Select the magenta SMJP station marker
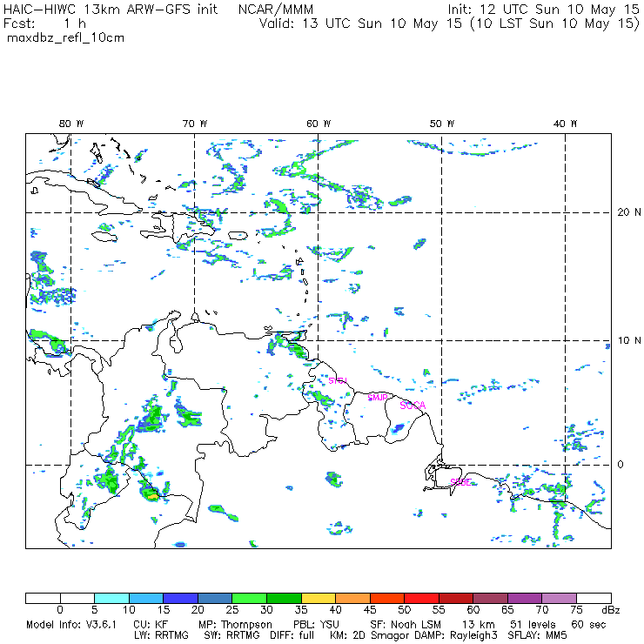 (377, 398)
